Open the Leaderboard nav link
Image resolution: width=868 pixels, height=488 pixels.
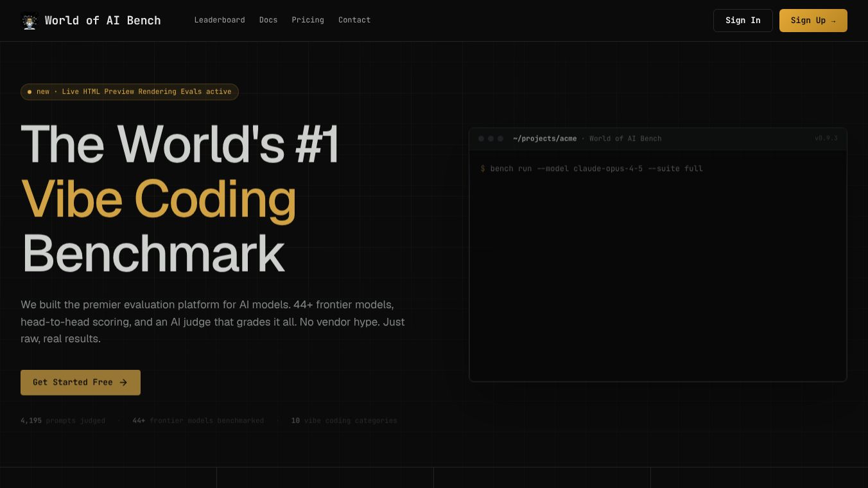[x=220, y=20]
